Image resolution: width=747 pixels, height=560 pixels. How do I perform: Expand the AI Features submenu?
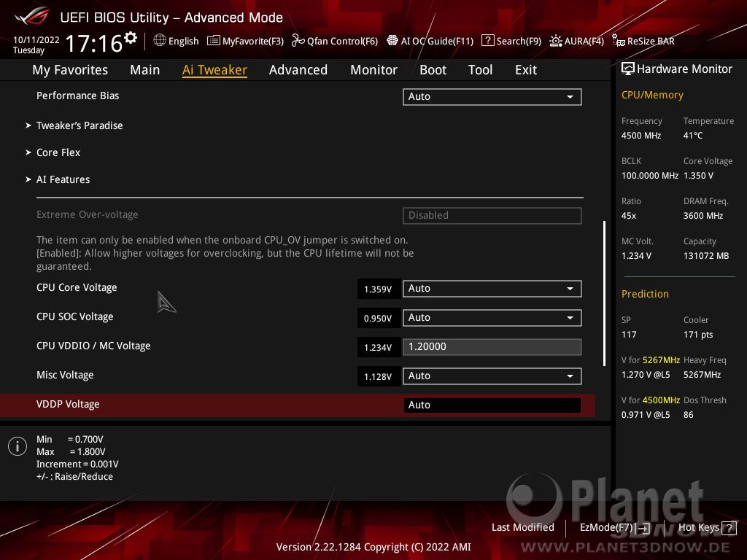(x=63, y=179)
